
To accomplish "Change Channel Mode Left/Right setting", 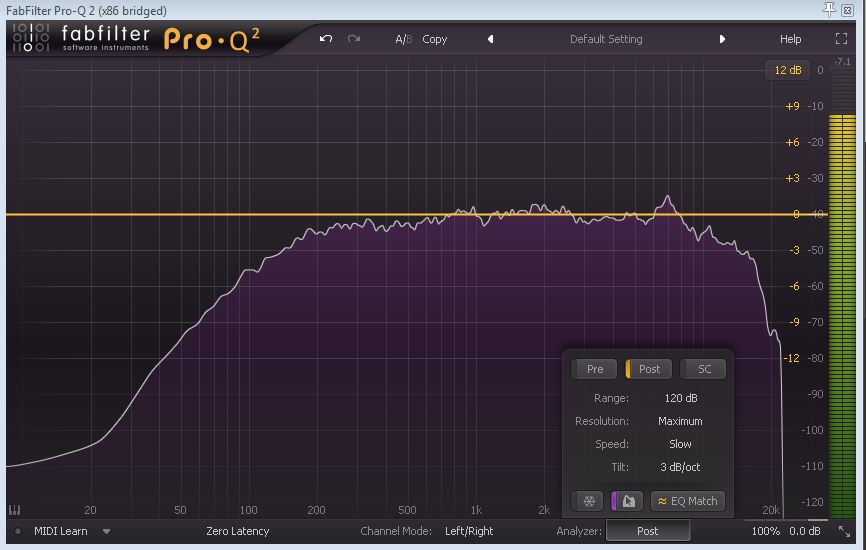I will pyautogui.click(x=469, y=531).
